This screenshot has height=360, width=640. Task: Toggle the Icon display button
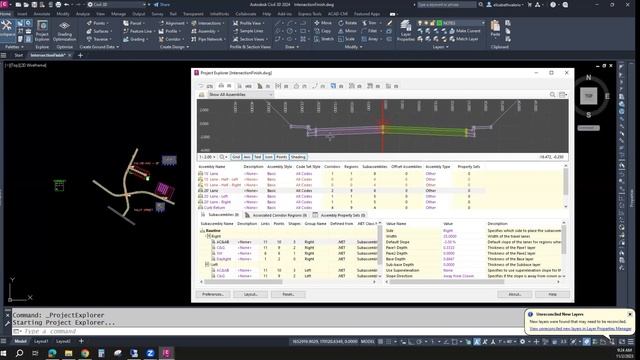click(269, 157)
